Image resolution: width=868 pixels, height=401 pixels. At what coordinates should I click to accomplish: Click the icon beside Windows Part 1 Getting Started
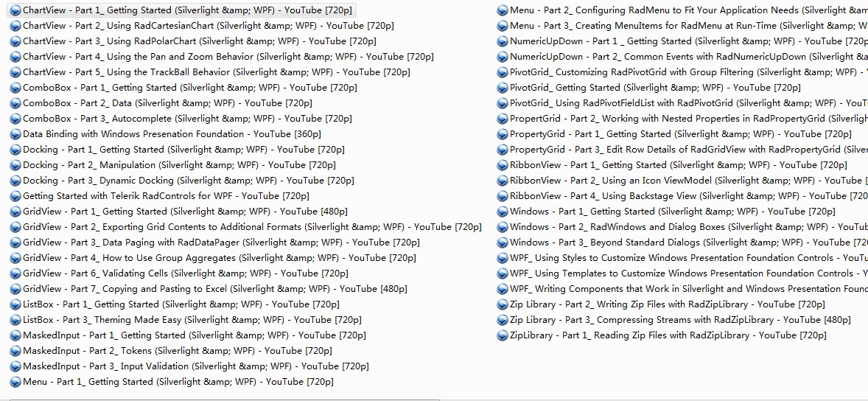(503, 212)
